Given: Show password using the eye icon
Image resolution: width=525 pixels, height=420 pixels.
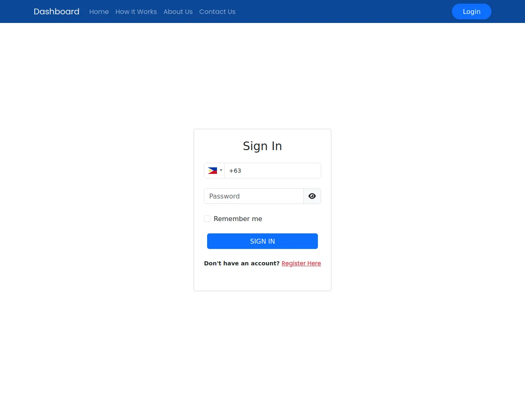Looking at the screenshot, I should click(x=312, y=196).
